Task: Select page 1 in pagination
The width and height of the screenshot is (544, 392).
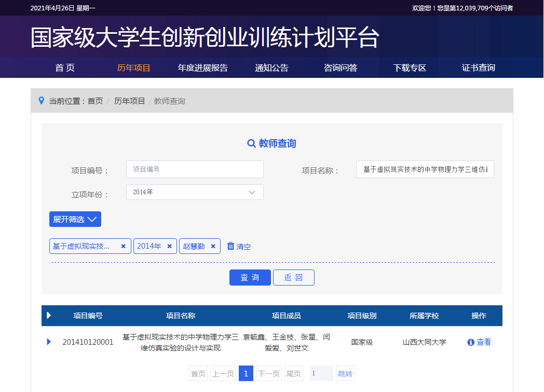Action: (246, 374)
